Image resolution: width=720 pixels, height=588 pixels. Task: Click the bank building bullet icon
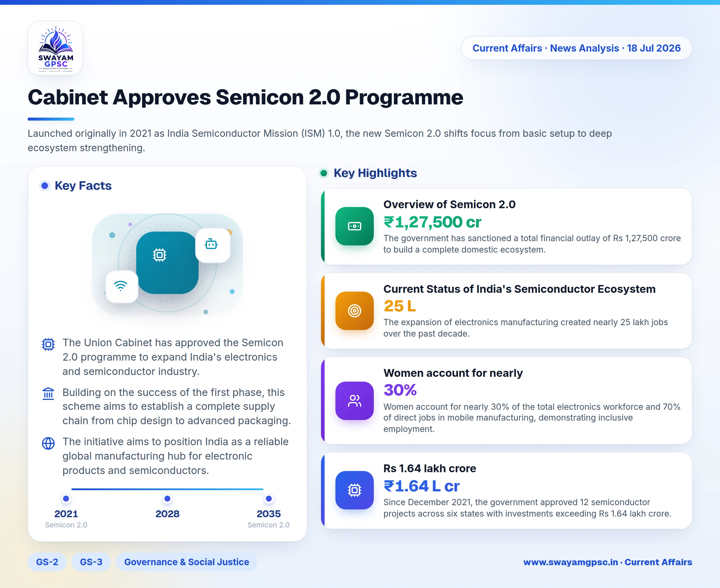[x=48, y=394]
